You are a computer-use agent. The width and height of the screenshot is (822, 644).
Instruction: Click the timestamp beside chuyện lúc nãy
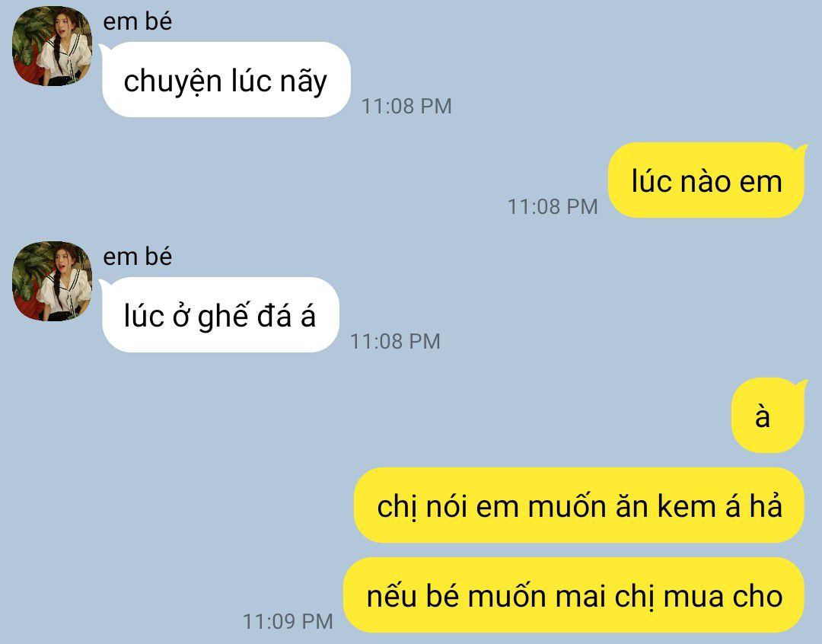pos(406,106)
